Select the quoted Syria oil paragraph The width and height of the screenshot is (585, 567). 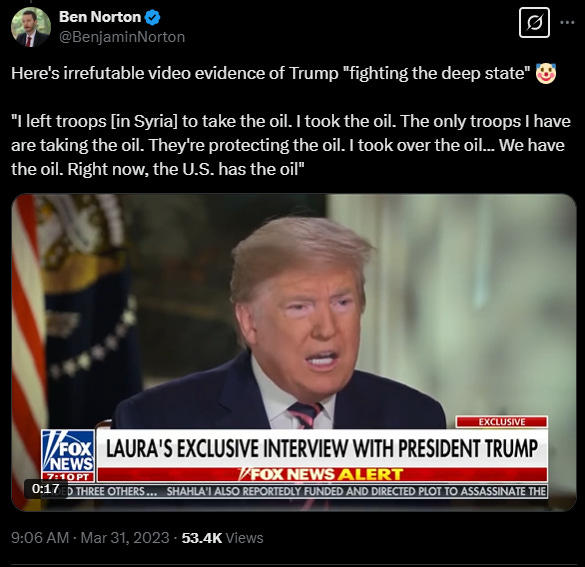tap(291, 145)
